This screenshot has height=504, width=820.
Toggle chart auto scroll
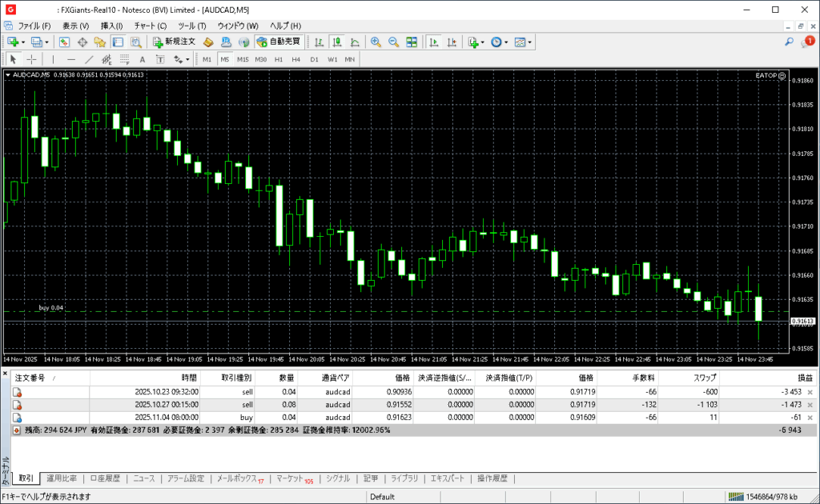tap(433, 42)
